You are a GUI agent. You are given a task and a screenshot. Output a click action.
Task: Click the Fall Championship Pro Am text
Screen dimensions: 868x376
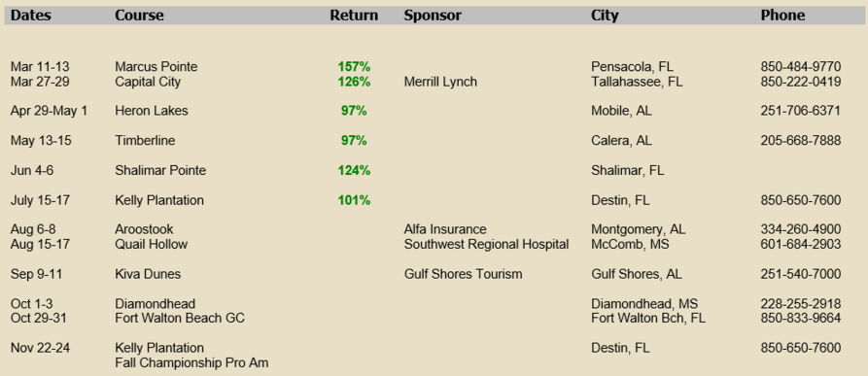(x=191, y=362)
